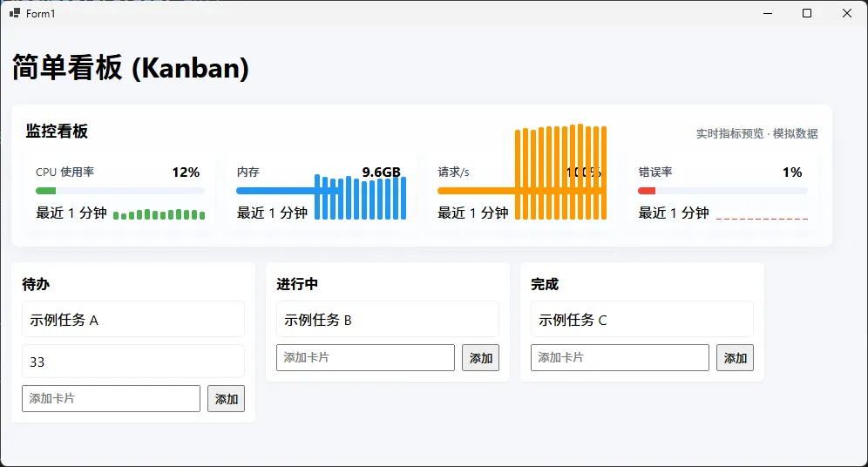Select the card labeled 33
Image resolution: width=868 pixels, height=467 pixels.
132,362
